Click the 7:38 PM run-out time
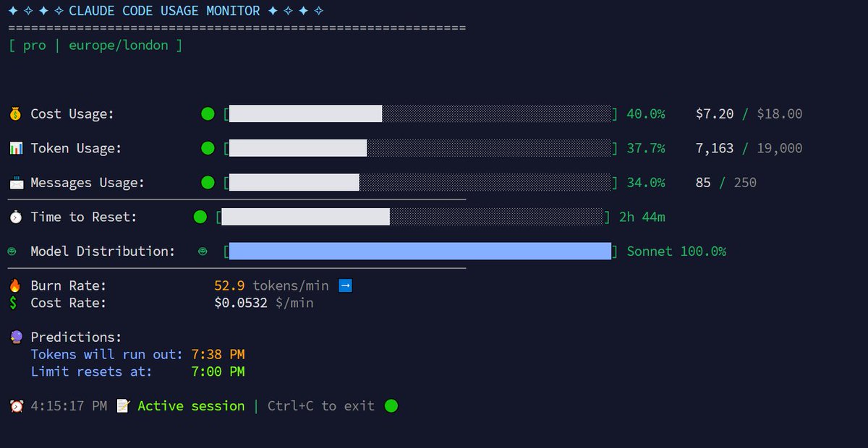 pos(218,355)
